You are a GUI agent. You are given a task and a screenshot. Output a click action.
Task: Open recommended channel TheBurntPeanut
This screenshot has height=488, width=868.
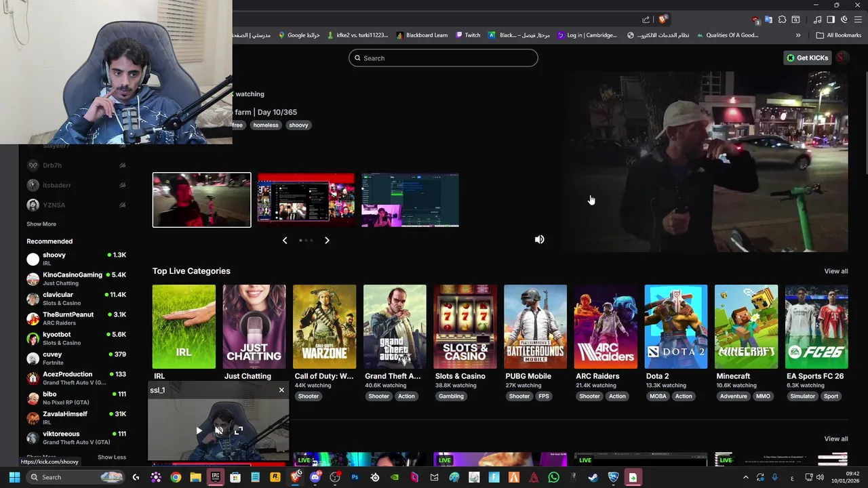tap(76, 318)
